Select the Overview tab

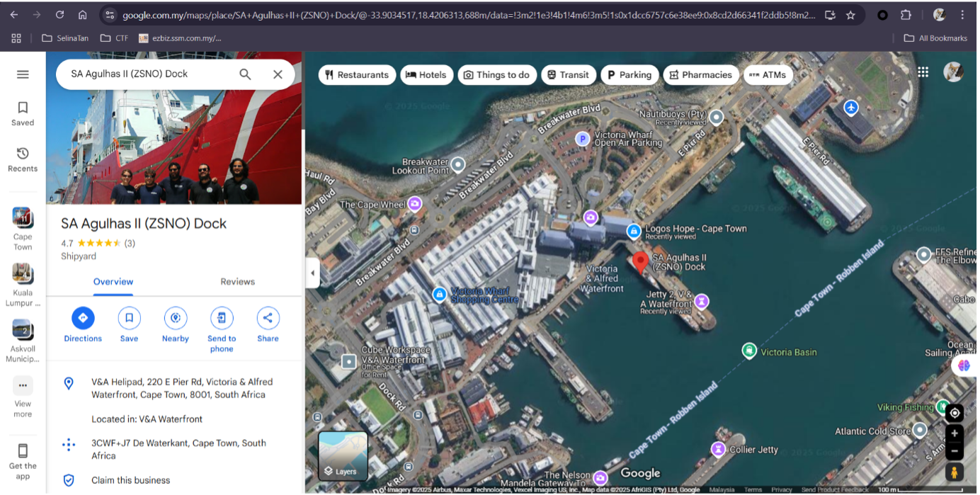(x=113, y=281)
